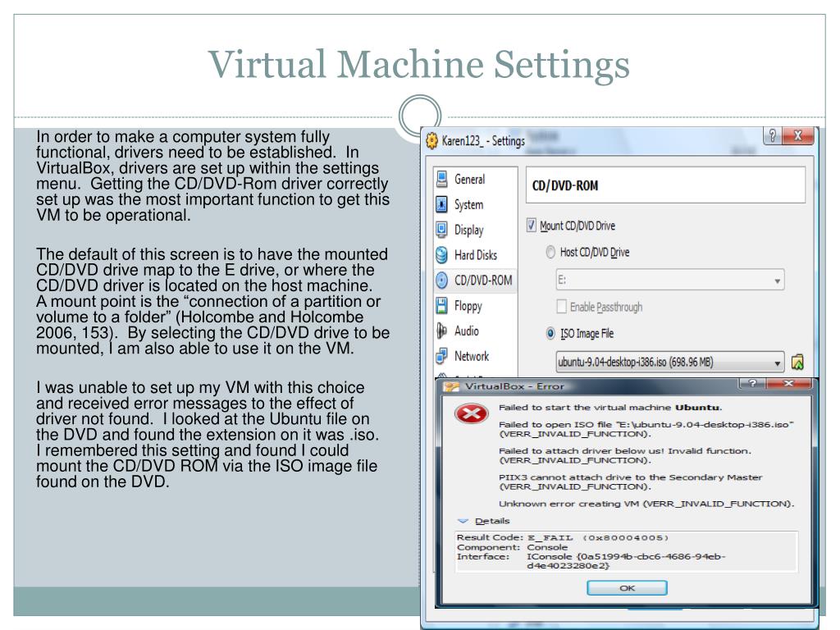Click the help button in Error dialog
The width and height of the screenshot is (840, 630).
click(x=752, y=383)
